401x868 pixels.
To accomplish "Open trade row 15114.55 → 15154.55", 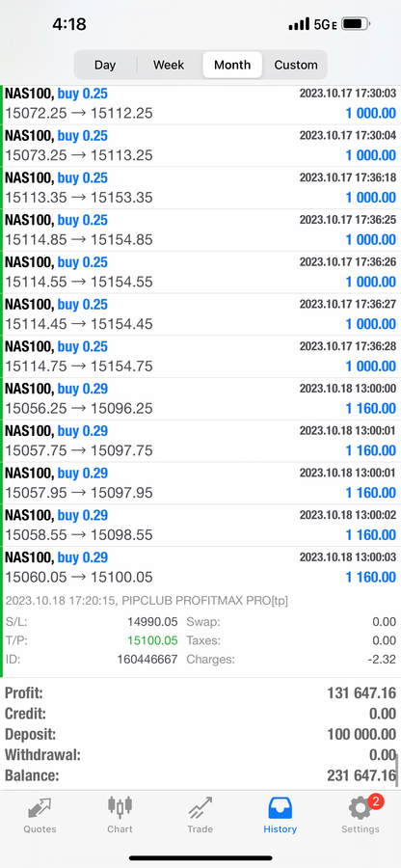I will [201, 272].
